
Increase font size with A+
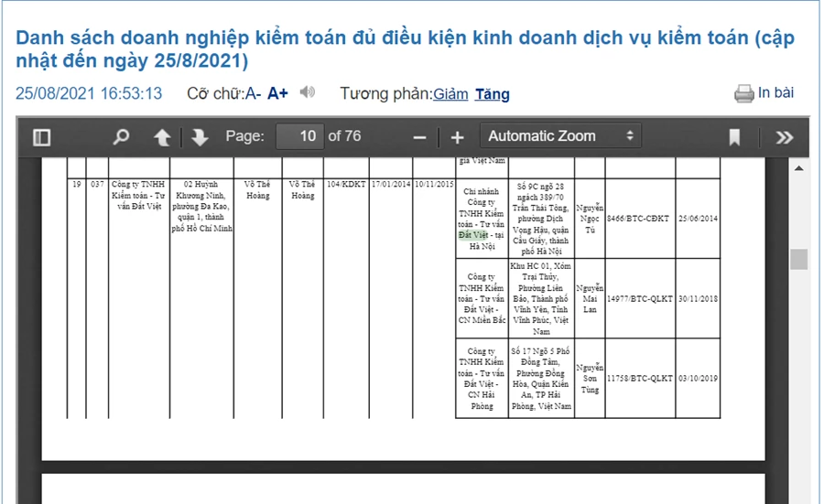coord(277,93)
